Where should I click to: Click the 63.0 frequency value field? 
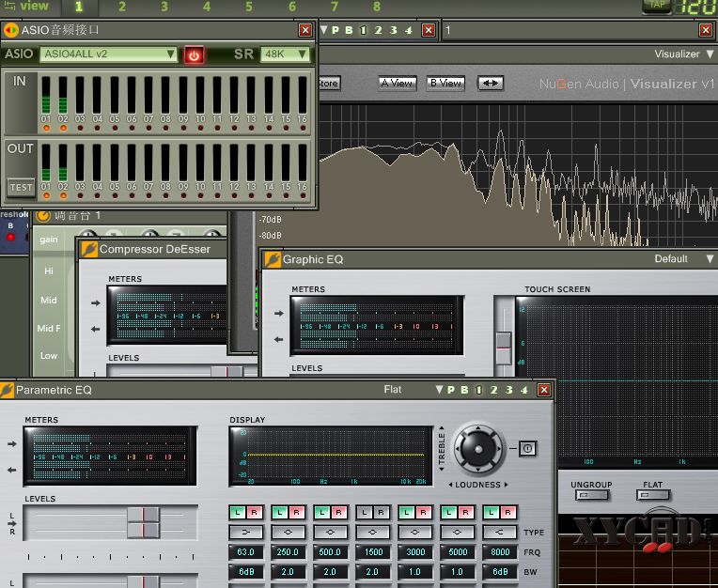point(246,552)
